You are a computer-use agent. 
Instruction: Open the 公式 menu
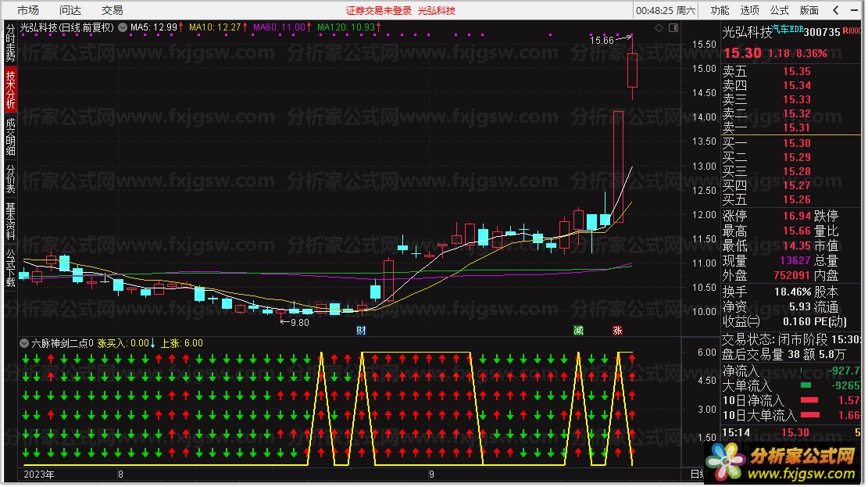tap(779, 10)
